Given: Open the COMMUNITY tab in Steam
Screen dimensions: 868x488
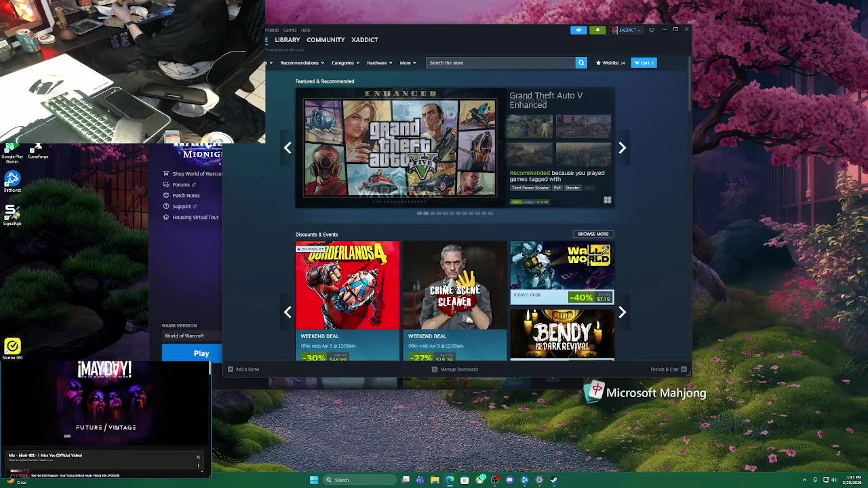Looking at the screenshot, I should point(325,40).
